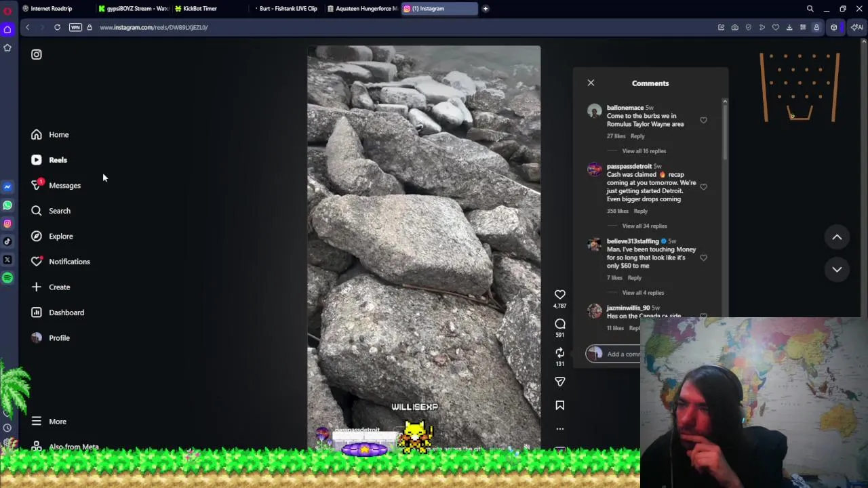868x488 pixels.
Task: Open ballonemace's profile link
Action: point(625,108)
